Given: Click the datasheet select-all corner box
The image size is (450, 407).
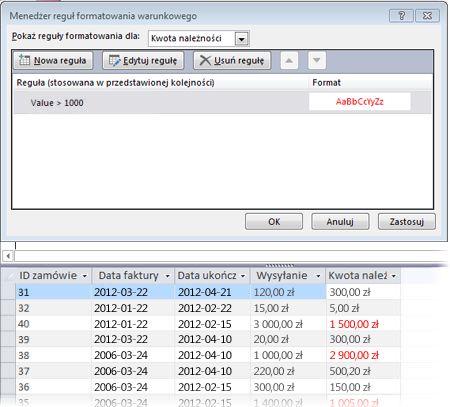Looking at the screenshot, I should [x=8, y=276].
